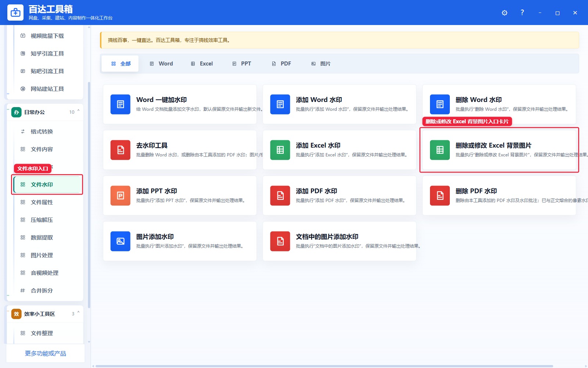Click the grid icon beside 数据提取
This screenshot has height=368, width=588.
(x=23, y=237)
